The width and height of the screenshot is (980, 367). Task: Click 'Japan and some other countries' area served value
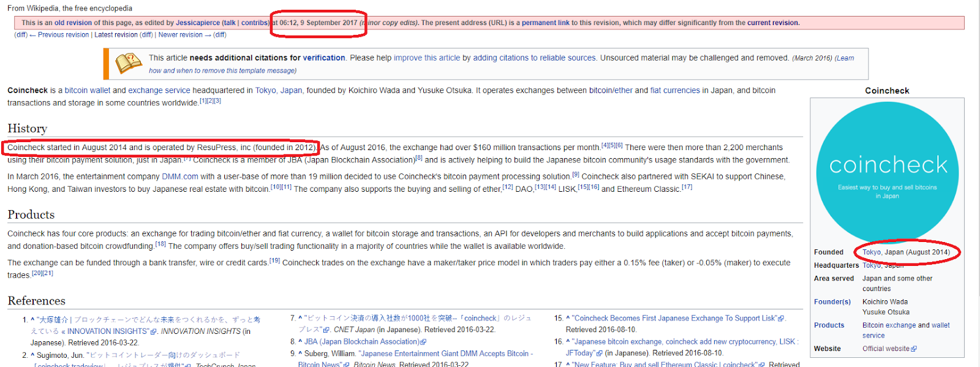(897, 284)
